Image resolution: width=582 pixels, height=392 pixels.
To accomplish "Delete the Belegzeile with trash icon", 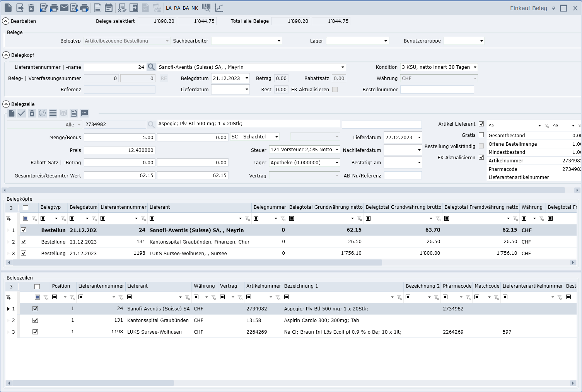I will coord(32,113).
